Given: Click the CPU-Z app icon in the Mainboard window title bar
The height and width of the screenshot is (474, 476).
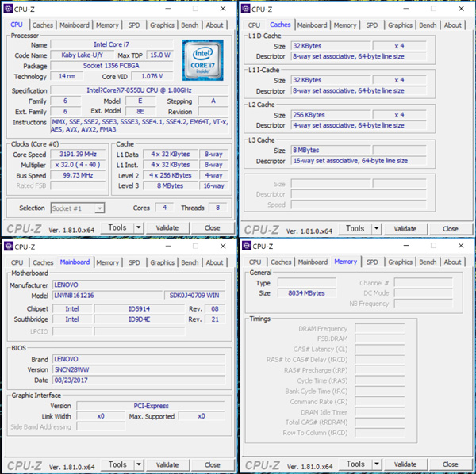Looking at the screenshot, I should coord(9,247).
